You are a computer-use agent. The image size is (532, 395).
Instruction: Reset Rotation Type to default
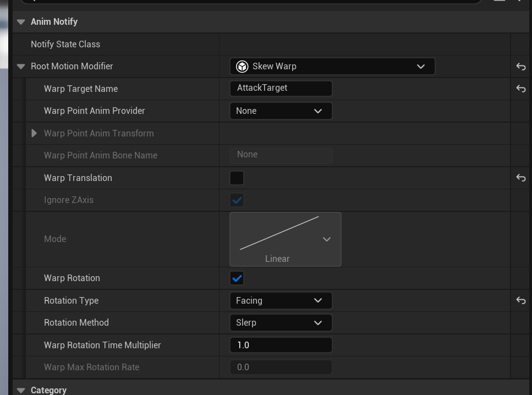(x=520, y=300)
